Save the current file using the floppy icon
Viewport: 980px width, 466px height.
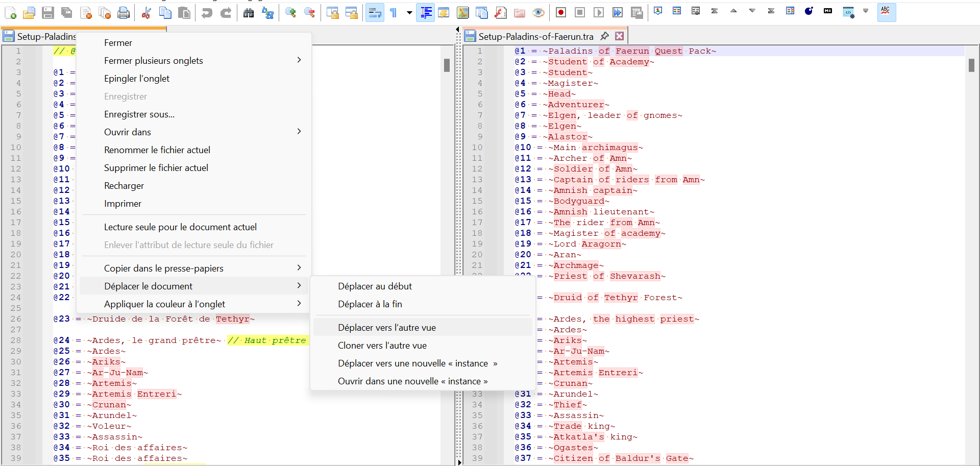pos(48,13)
